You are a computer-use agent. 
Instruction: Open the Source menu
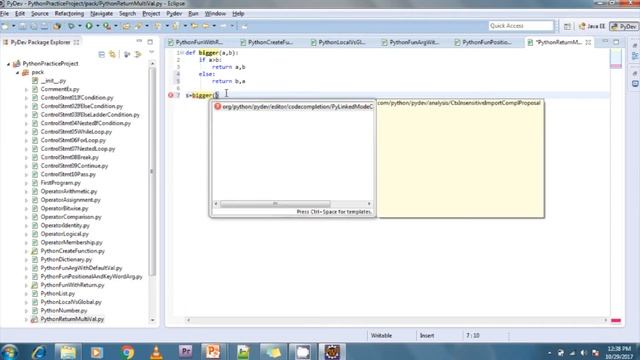(40, 13)
